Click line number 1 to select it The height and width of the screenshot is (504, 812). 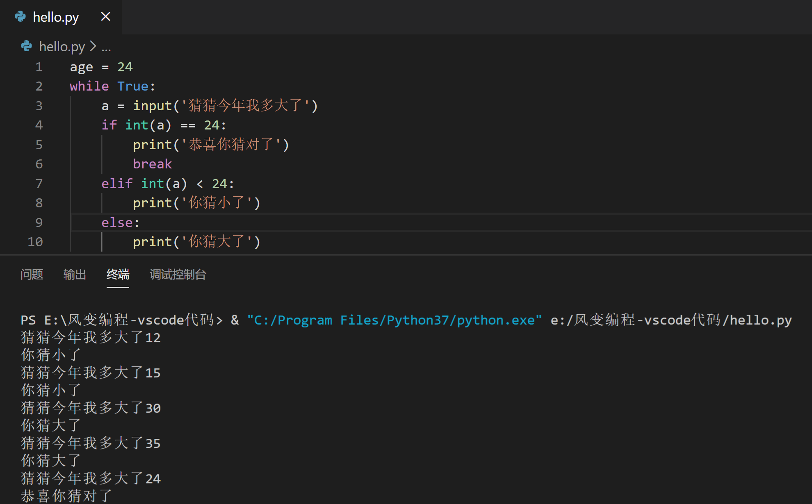pos(39,67)
